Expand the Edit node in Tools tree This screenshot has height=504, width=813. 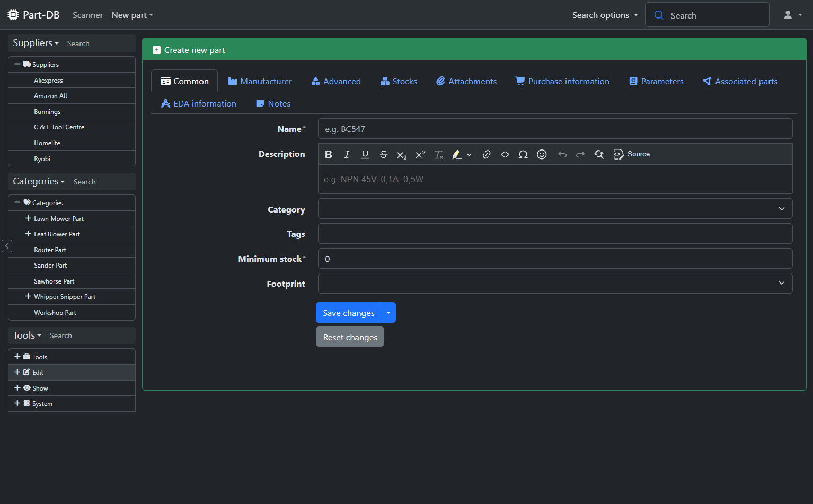point(17,372)
